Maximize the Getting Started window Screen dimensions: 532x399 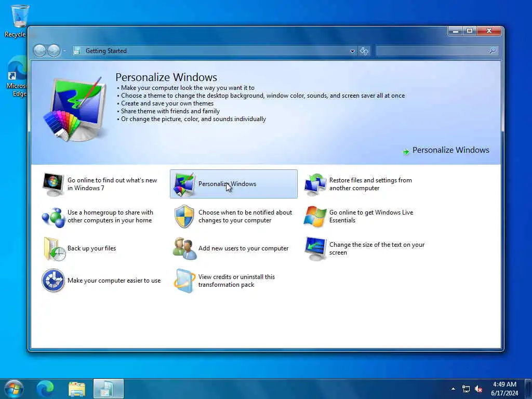tap(470, 31)
